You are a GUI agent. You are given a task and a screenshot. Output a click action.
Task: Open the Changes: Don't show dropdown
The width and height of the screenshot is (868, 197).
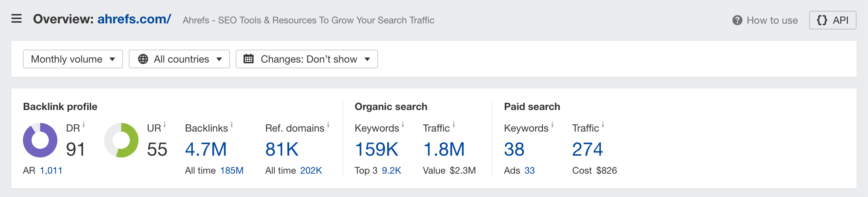pos(307,59)
